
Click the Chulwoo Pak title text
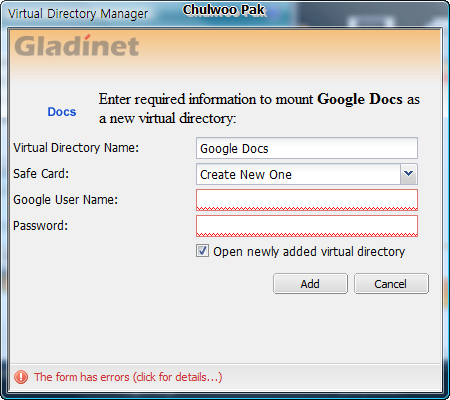click(224, 10)
